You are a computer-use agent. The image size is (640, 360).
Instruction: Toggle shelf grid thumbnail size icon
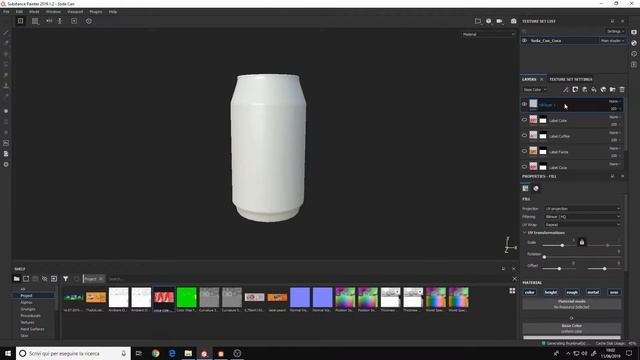(x=512, y=291)
